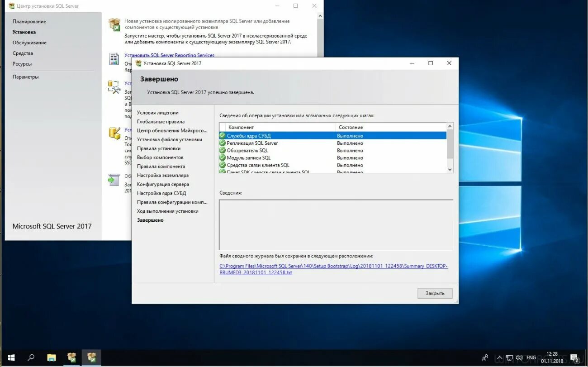588x367 pixels.
Task: Click the Закрыть button
Action: [435, 293]
